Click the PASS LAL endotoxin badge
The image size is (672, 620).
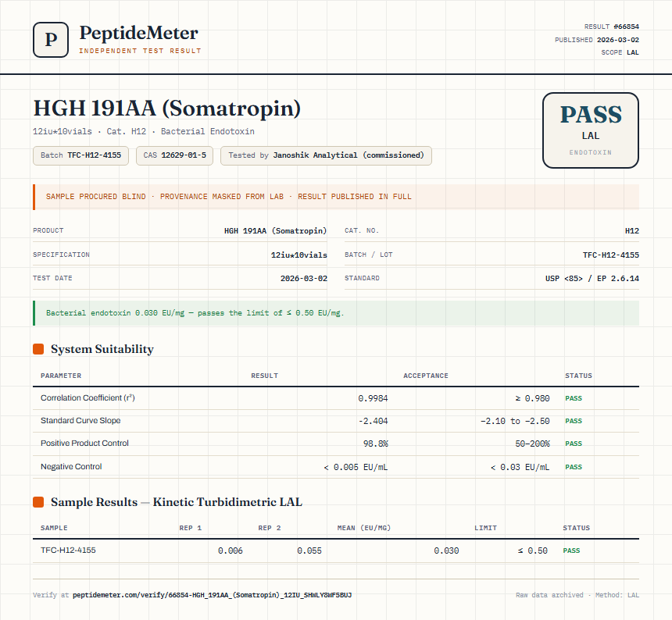coord(591,130)
